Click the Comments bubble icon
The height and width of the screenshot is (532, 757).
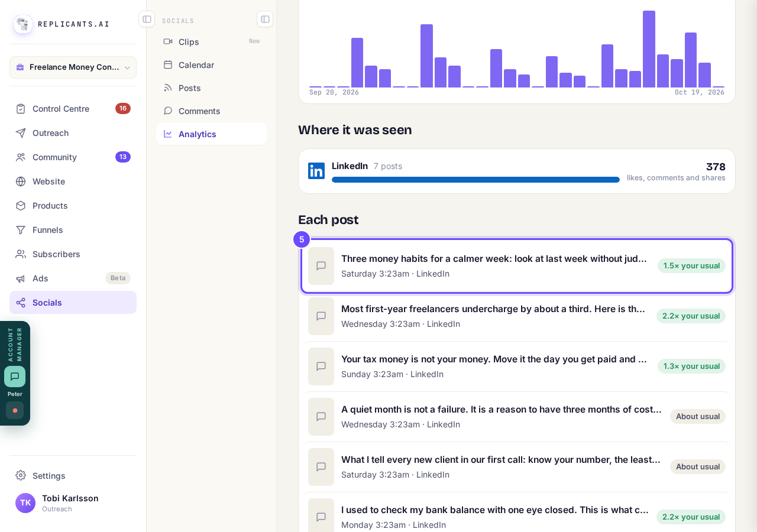[168, 111]
